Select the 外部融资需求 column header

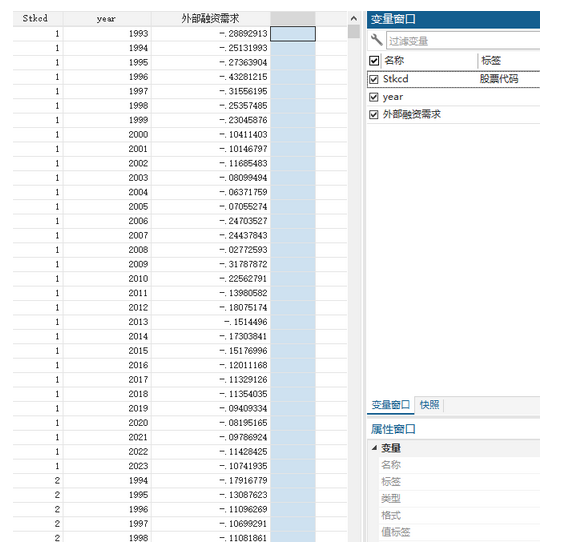click(210, 18)
